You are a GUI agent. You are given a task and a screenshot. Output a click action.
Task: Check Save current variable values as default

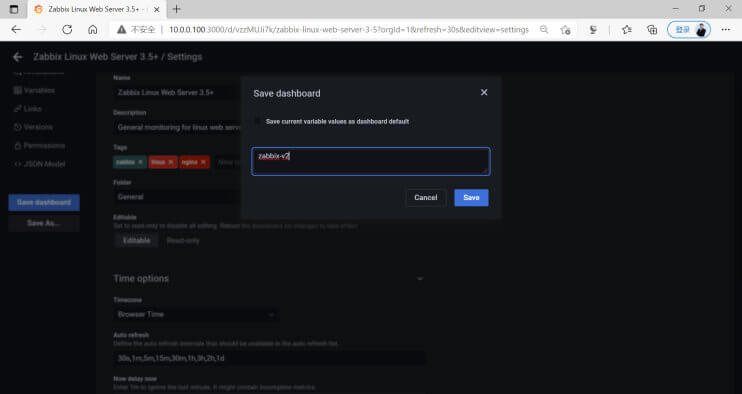click(257, 121)
